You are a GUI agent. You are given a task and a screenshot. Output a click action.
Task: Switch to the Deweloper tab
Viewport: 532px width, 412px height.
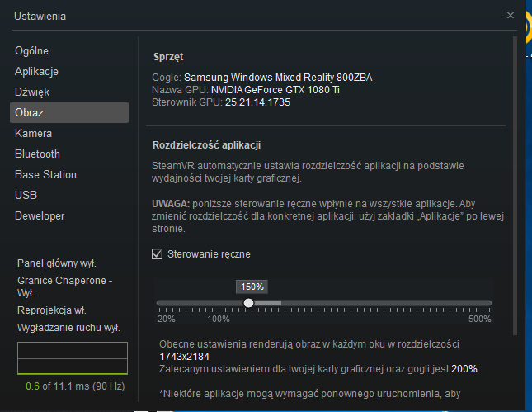tap(40, 216)
